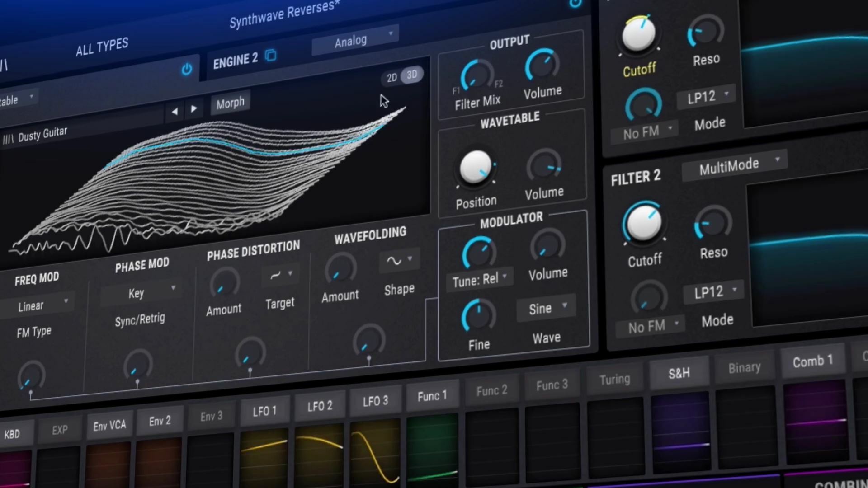The image size is (868, 488).
Task: Select the Comb 1 tab
Action: [812, 361]
